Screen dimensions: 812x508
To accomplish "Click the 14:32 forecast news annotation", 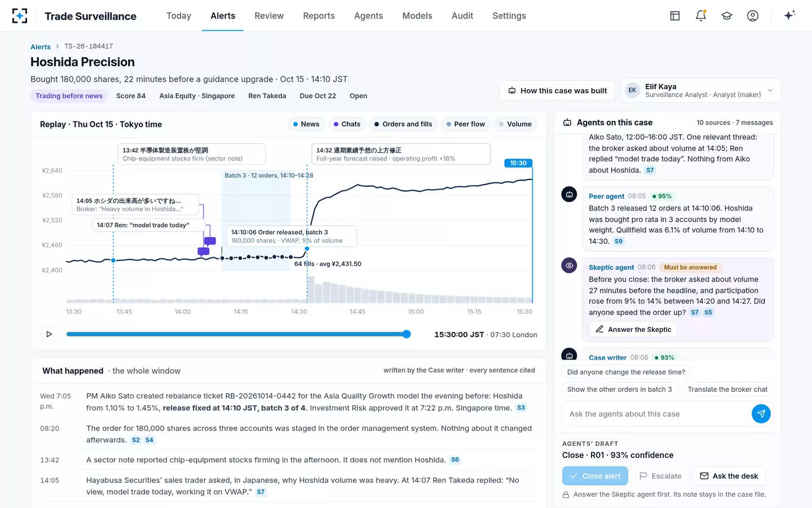I will pos(401,154).
